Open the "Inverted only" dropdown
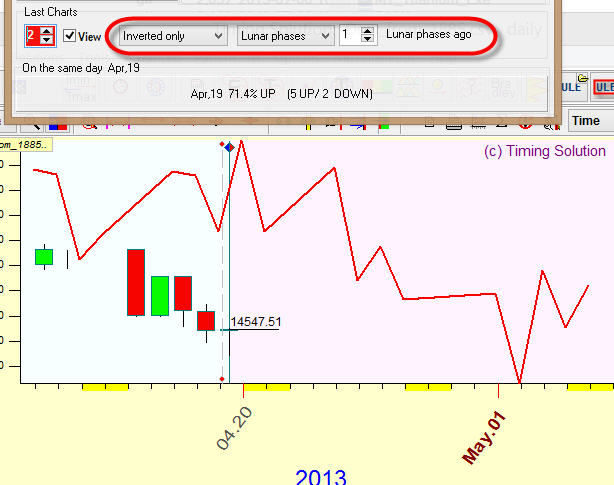 pos(173,36)
